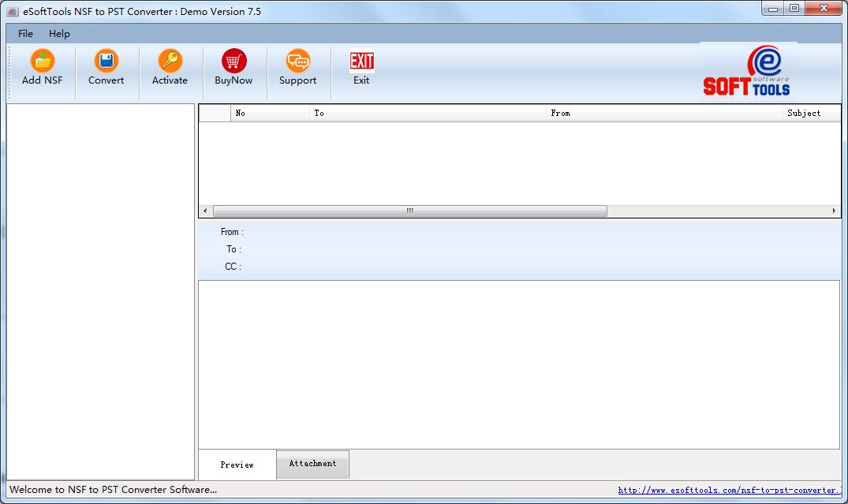The height and width of the screenshot is (504, 848).
Task: Click the left arrow of the horizontal scrollbar
Action: 204,211
